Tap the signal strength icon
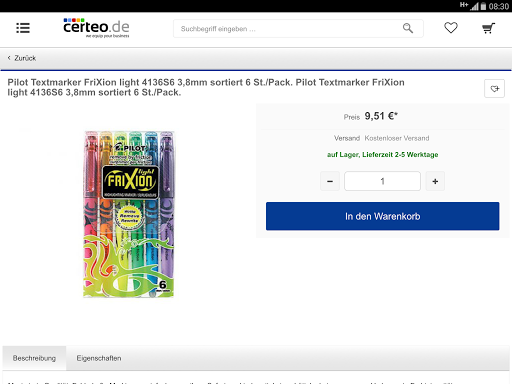Viewport: 512px width, 384px height. 474,6
